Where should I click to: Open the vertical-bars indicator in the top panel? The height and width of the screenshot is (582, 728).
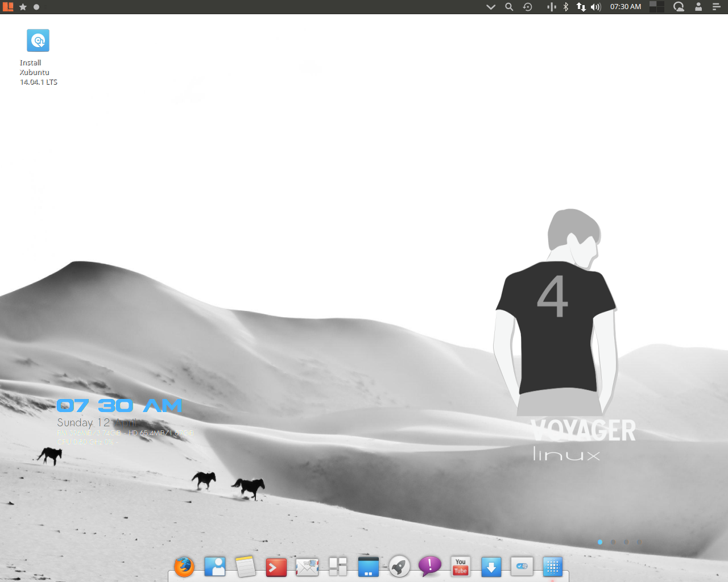tap(552, 7)
